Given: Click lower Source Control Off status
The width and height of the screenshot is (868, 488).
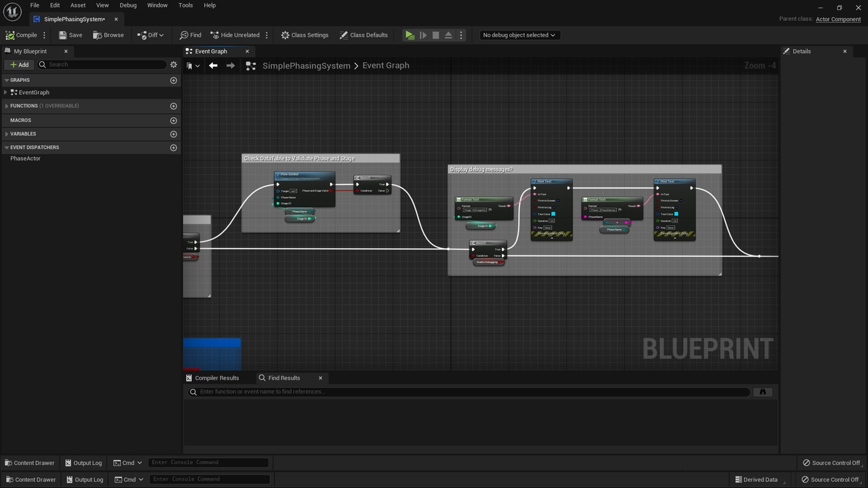Looking at the screenshot, I should (830, 480).
